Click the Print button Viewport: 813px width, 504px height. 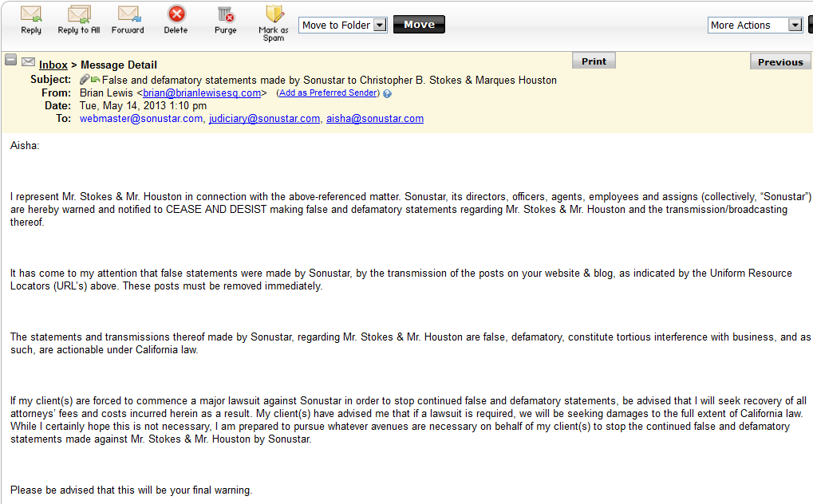coord(594,61)
